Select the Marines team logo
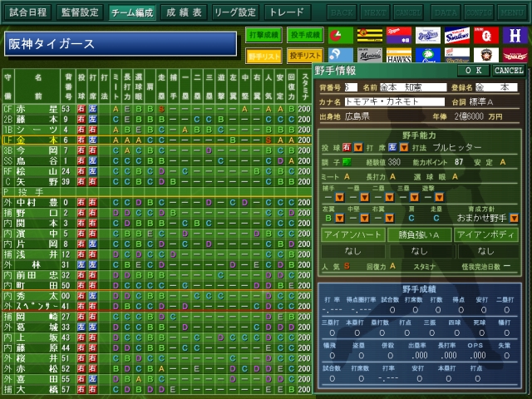This screenshot has height=399, width=532. point(369,56)
